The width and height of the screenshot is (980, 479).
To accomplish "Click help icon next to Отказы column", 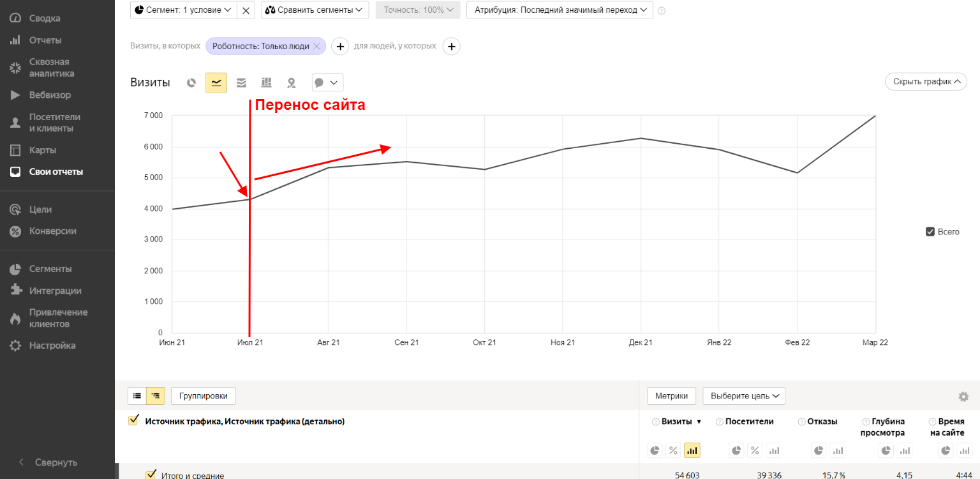I will (801, 422).
